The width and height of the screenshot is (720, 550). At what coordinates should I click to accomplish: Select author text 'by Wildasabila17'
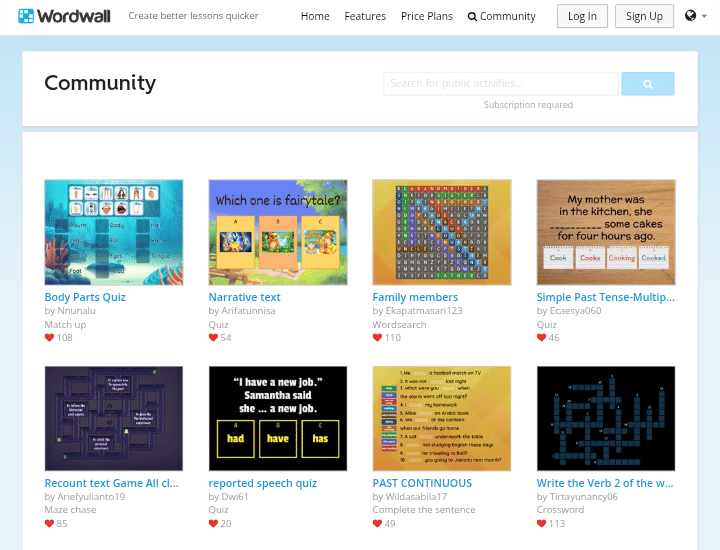pyautogui.click(x=410, y=497)
